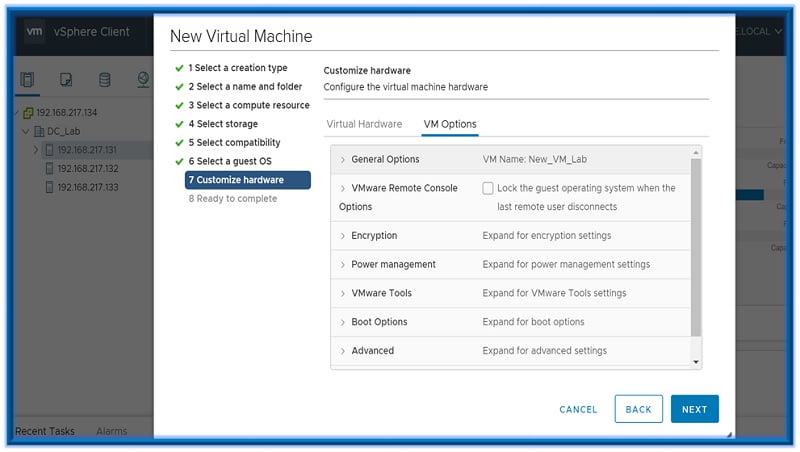Viewport: 800px width, 452px height.
Task: Select the VM Options tab
Action: 450,124
